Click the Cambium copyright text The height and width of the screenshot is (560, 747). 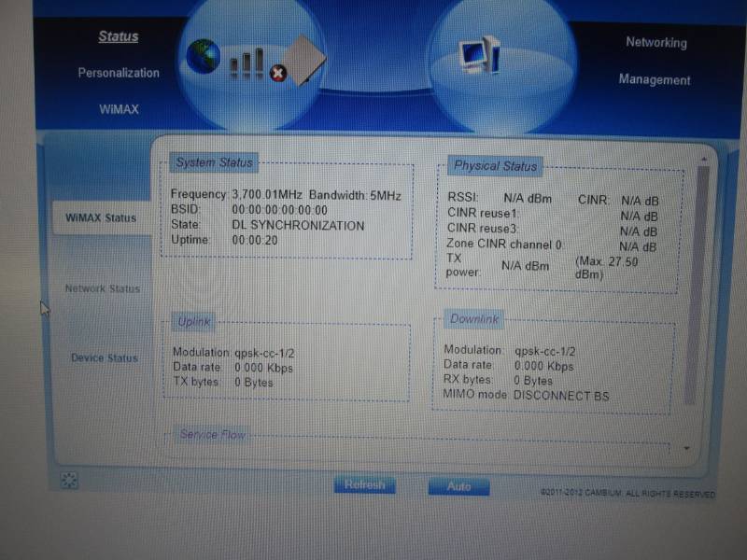pyautogui.click(x=627, y=494)
